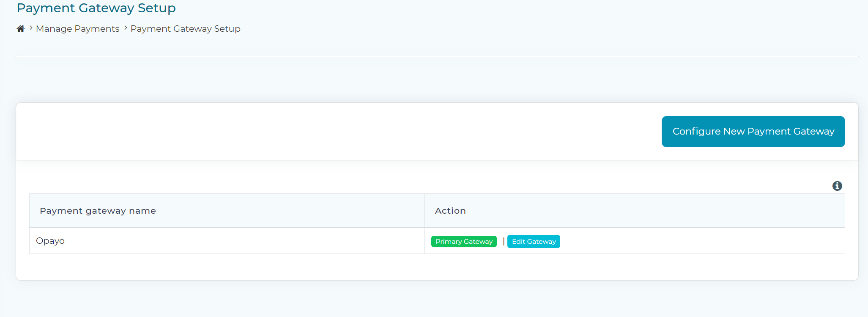Click the home icon in breadcrumb
This screenshot has height=317, width=868.
point(20,29)
